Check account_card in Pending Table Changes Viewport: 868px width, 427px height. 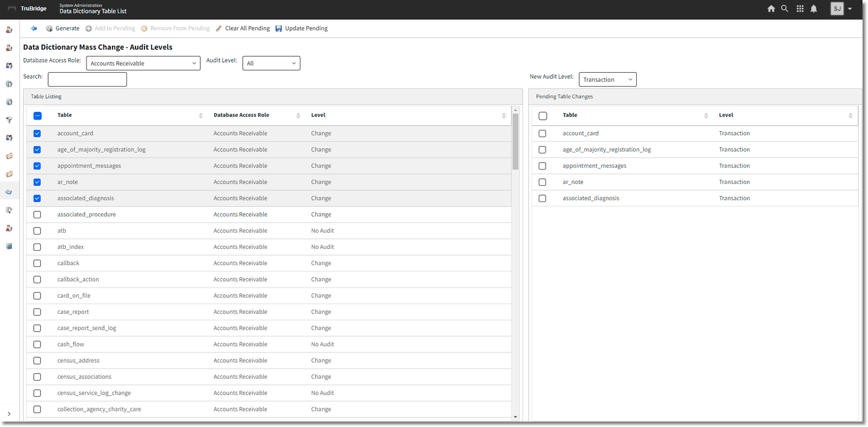[x=542, y=134]
